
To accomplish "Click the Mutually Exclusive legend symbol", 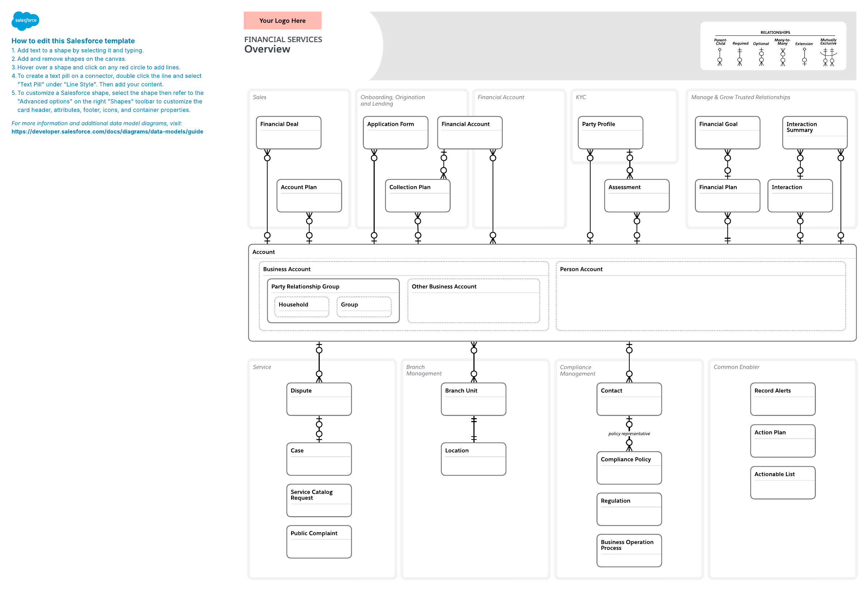I will click(829, 57).
